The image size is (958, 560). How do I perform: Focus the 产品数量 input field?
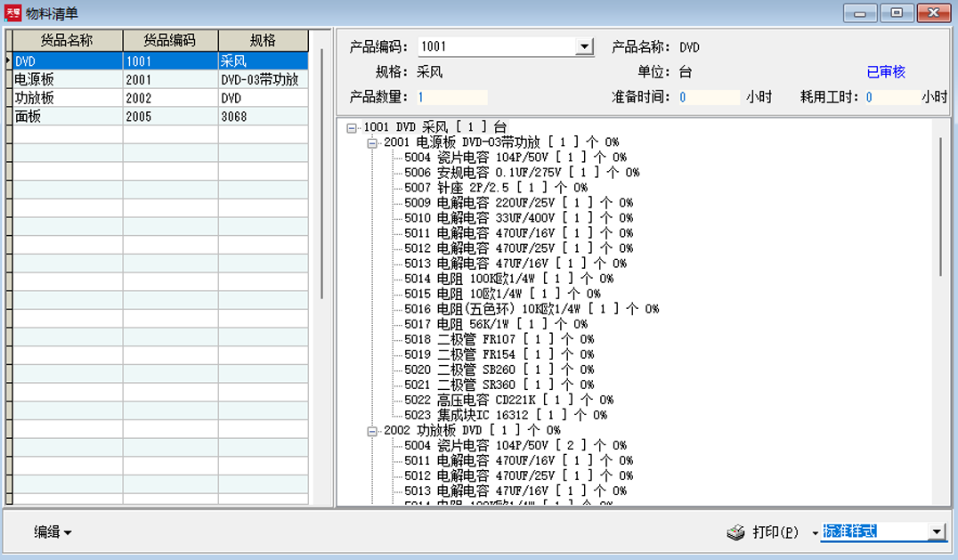(452, 97)
